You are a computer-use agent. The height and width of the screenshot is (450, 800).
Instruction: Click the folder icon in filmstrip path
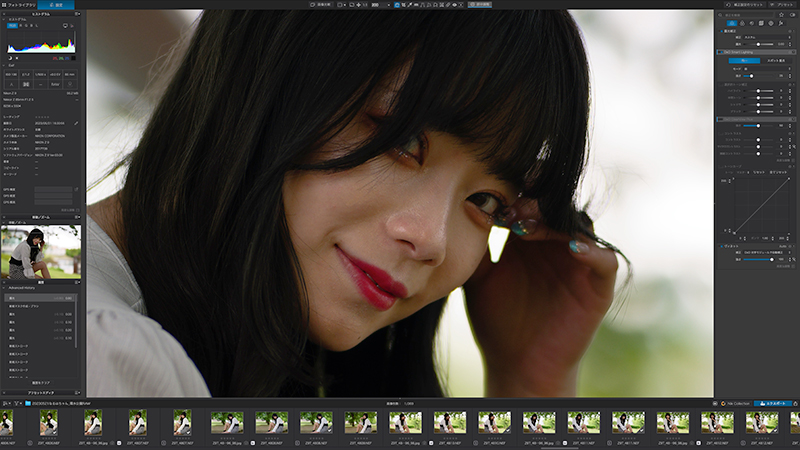point(28,404)
